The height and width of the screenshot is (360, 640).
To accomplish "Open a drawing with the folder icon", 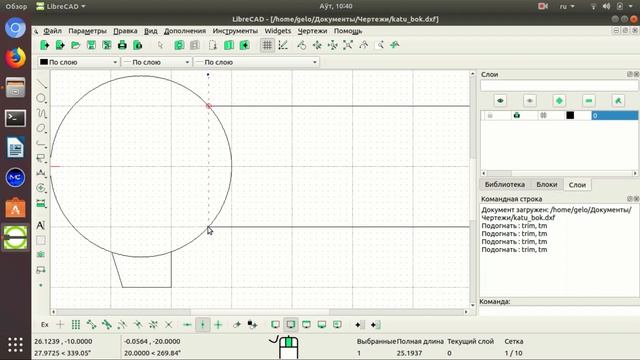I will (76, 45).
